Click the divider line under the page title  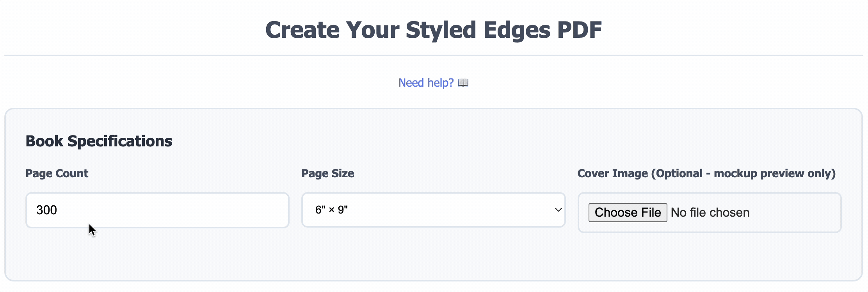434,55
